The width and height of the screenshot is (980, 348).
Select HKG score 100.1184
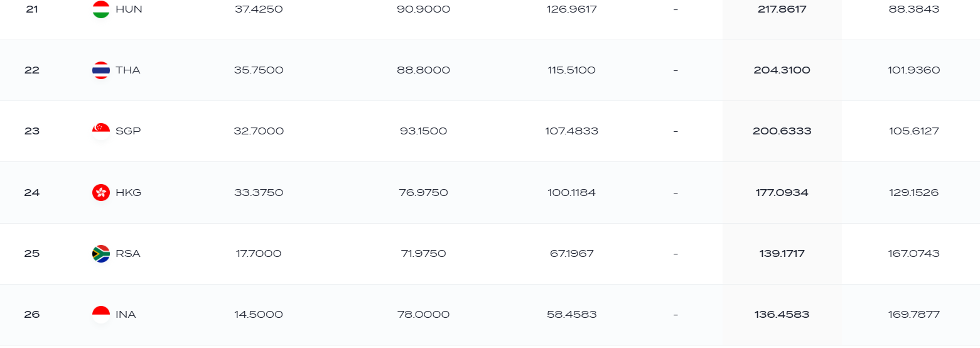click(572, 192)
